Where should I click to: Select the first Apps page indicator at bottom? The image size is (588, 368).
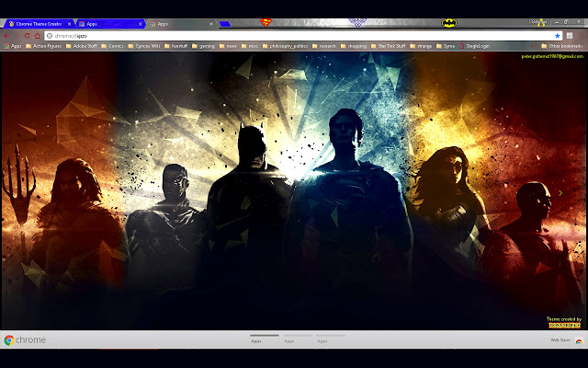[264, 339]
